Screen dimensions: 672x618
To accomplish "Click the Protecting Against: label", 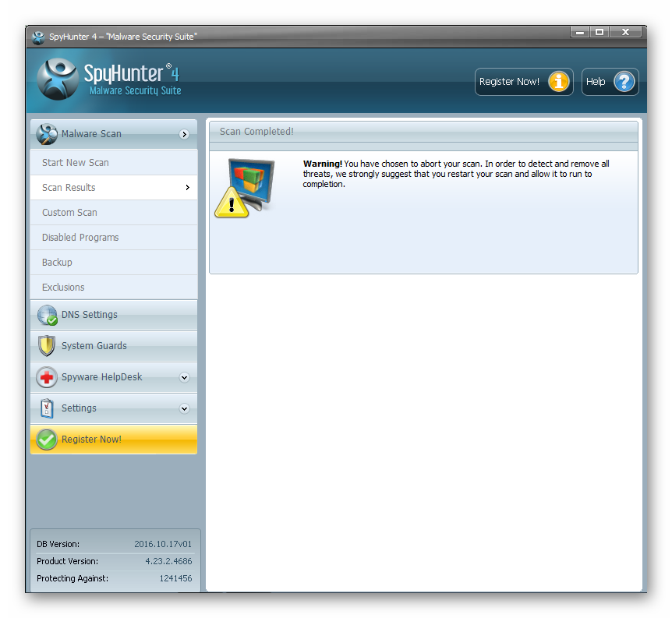I will 73,578.
